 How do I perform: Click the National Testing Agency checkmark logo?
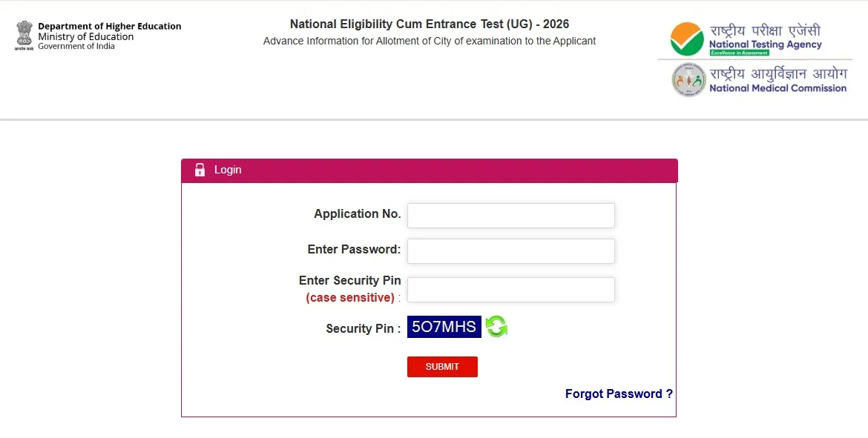pos(688,39)
